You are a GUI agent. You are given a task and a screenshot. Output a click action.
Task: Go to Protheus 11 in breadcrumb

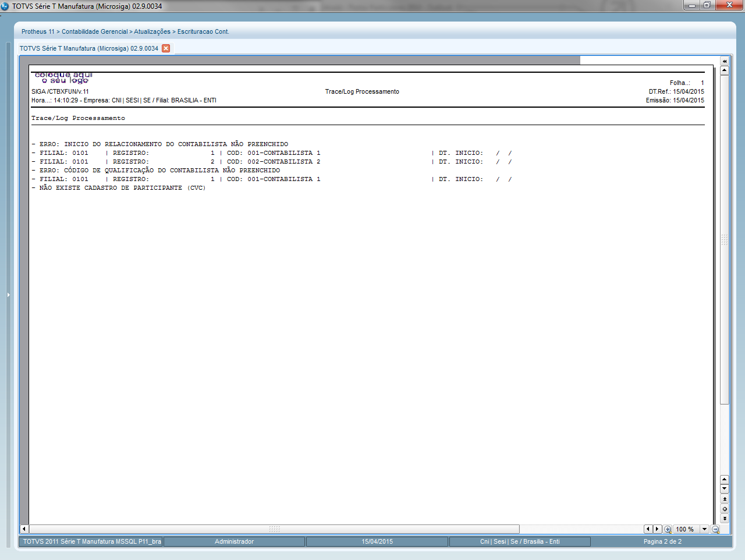38,31
